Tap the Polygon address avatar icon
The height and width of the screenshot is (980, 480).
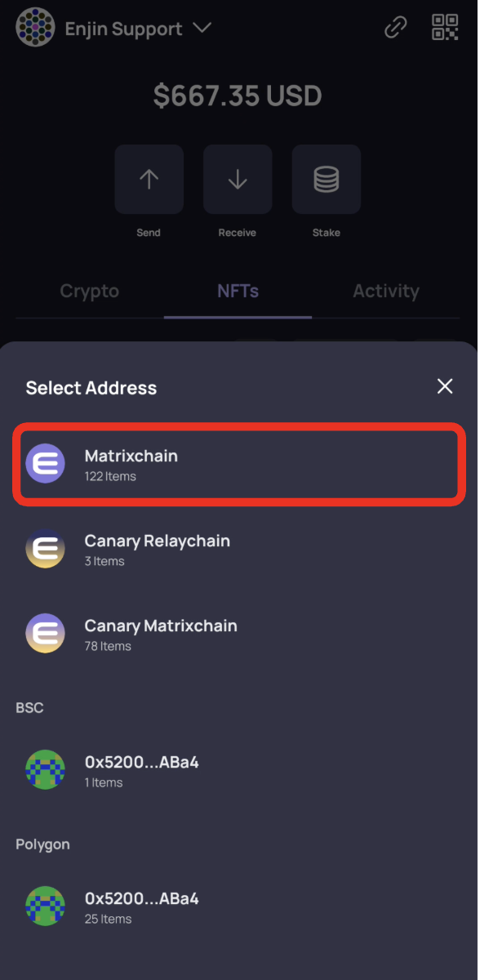point(45,906)
